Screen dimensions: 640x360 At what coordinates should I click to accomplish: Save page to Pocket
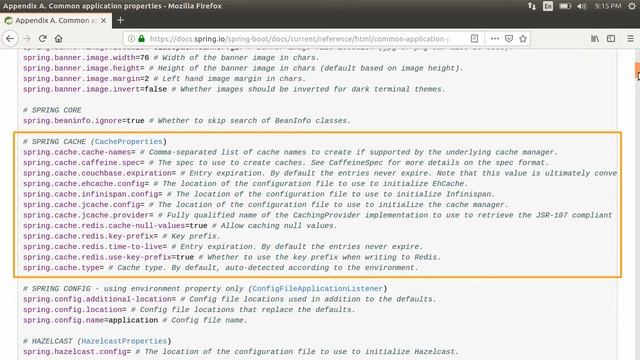pos(509,39)
